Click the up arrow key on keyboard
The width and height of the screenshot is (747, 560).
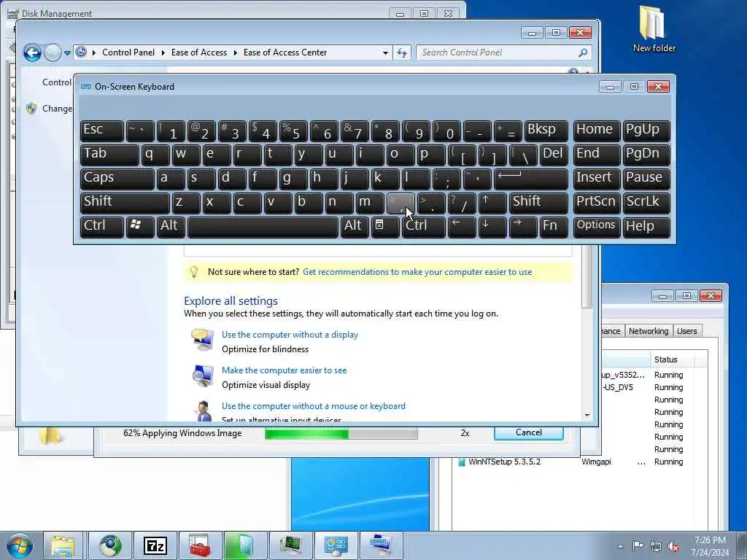[x=492, y=203]
